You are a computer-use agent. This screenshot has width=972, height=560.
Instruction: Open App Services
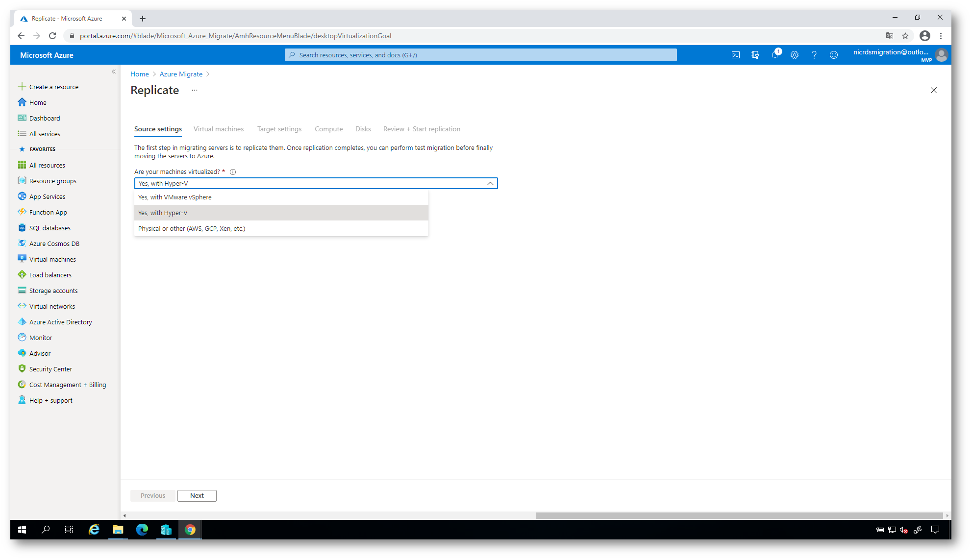[x=42, y=196]
